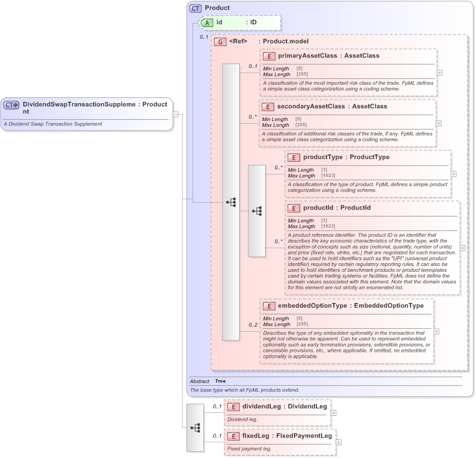Select the DividendSwapTransactionSupplement name
Screen dimensions: 476x459
coord(79,108)
